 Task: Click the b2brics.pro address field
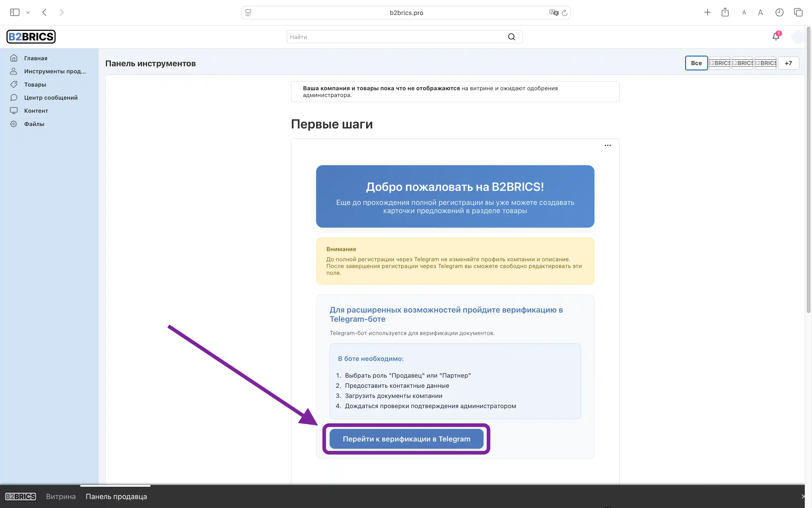pyautogui.click(x=406, y=12)
